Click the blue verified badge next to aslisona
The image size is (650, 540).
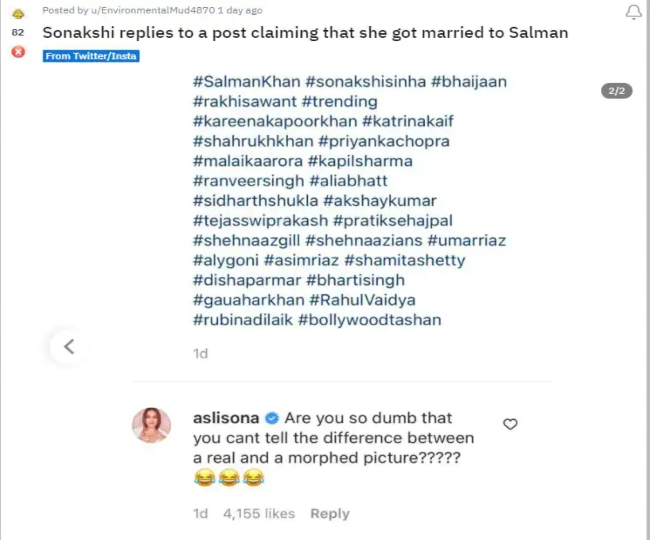(274, 418)
